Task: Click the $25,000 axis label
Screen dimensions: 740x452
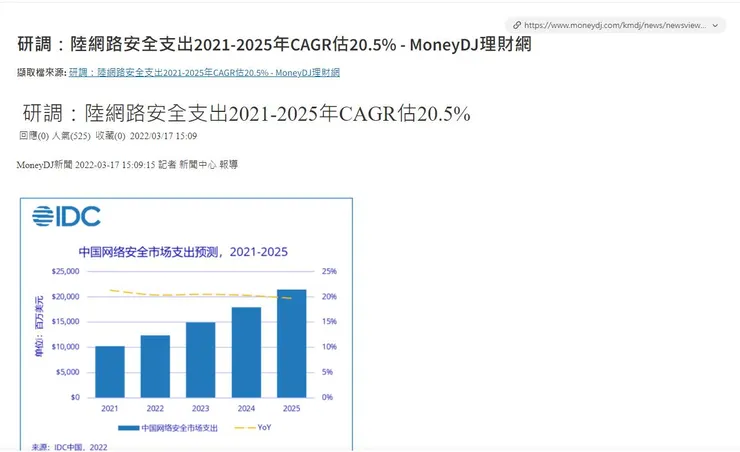Action: 66,271
